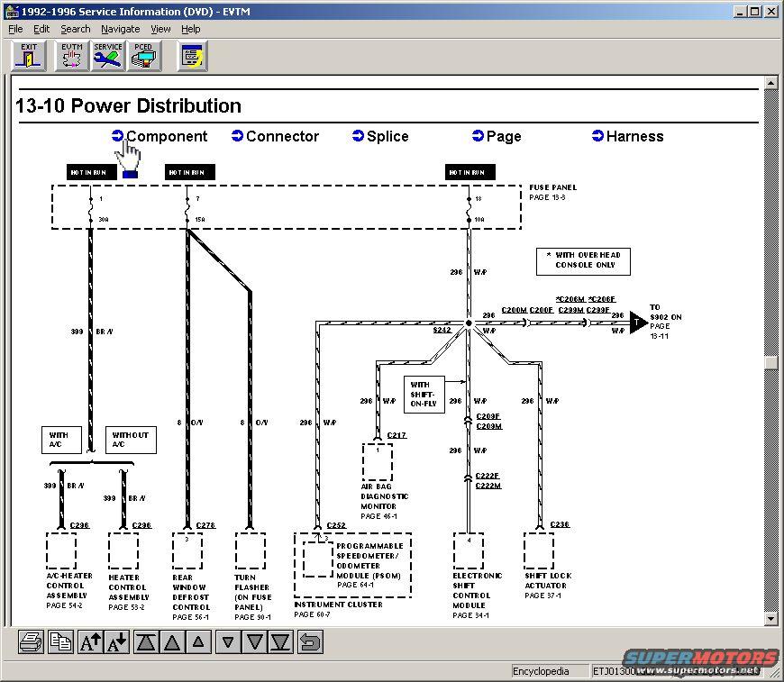
Task: Click the printer icon to print
Action: click(x=32, y=641)
